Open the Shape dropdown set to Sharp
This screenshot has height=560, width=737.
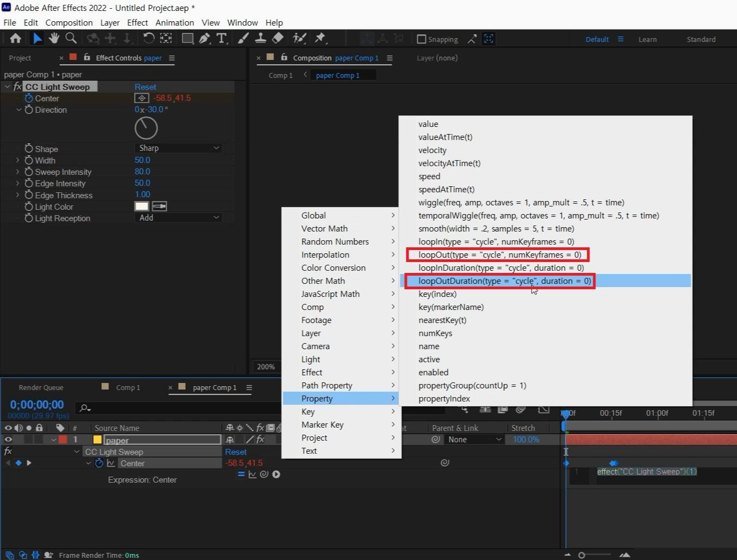tap(178, 148)
